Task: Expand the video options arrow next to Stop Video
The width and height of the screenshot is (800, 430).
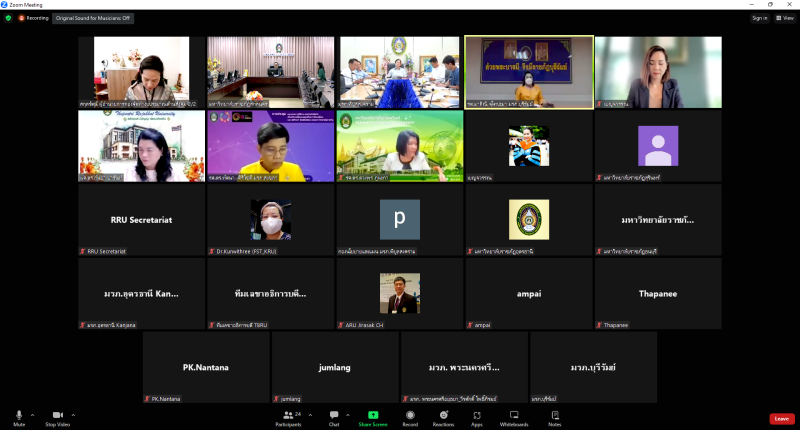Action: click(74, 414)
